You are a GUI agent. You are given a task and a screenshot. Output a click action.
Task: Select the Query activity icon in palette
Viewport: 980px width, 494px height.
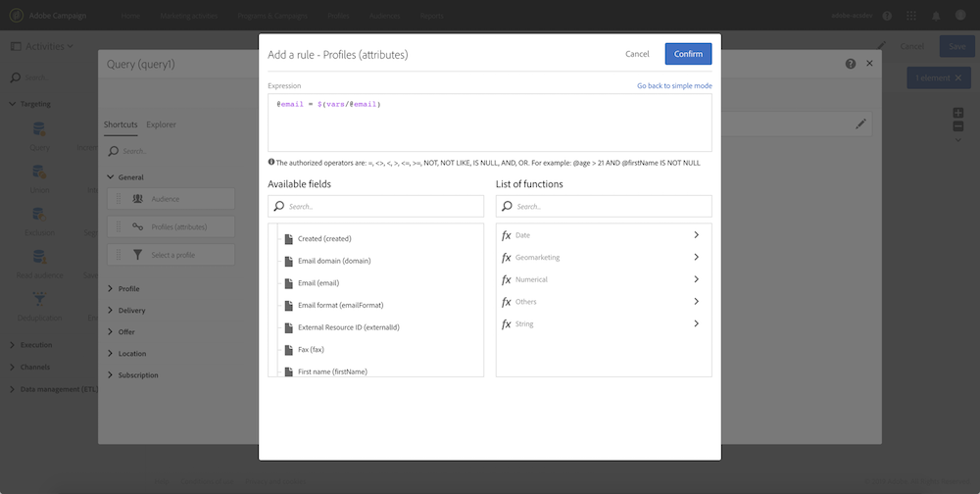click(39, 129)
